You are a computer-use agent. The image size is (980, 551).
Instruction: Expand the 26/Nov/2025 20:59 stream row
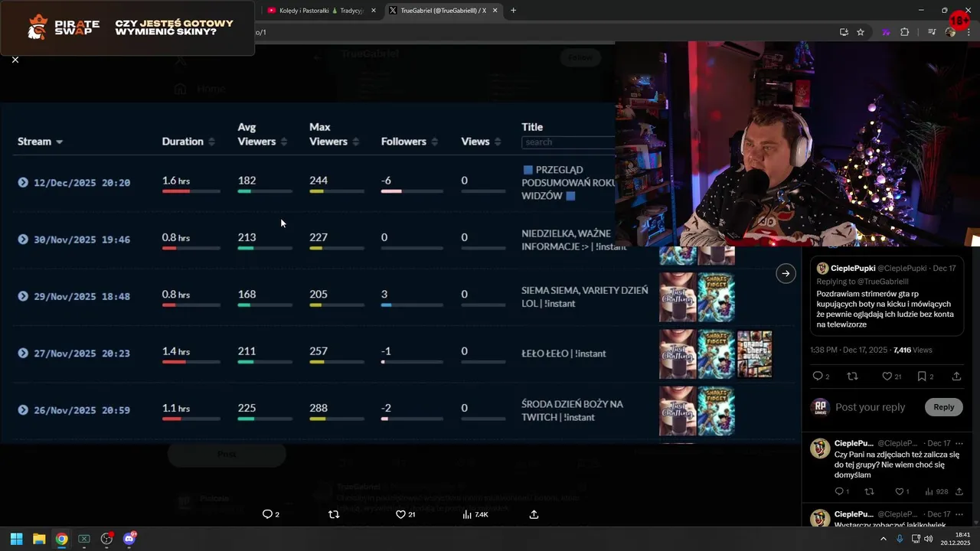[23, 410]
